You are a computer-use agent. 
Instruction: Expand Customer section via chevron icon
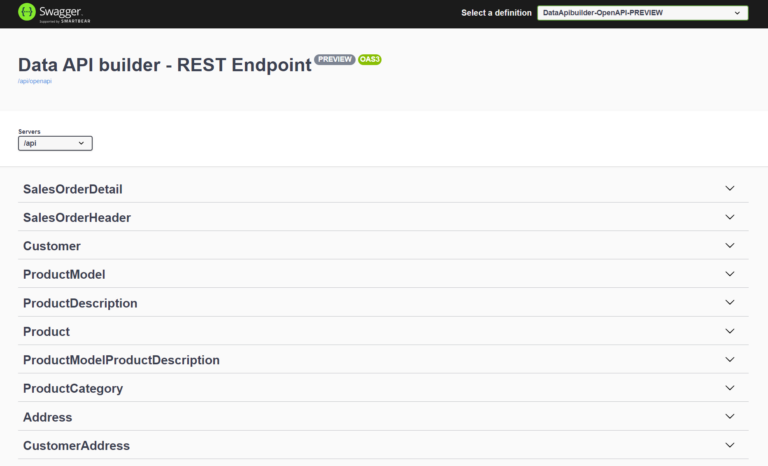(730, 245)
